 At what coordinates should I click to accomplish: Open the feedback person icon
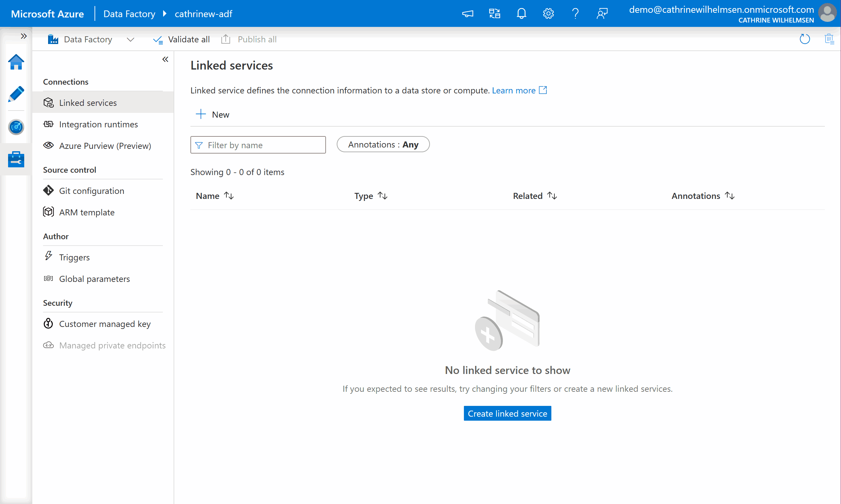[602, 13]
